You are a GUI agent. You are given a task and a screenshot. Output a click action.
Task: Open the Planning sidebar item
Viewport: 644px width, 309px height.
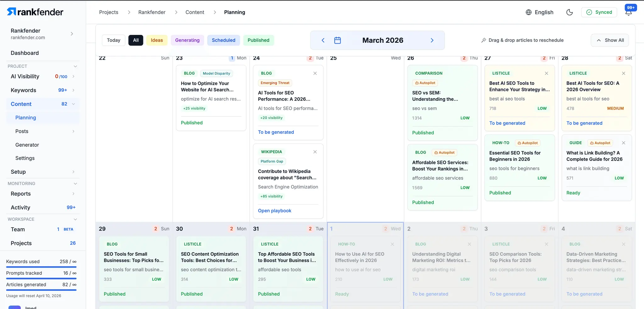(43, 118)
